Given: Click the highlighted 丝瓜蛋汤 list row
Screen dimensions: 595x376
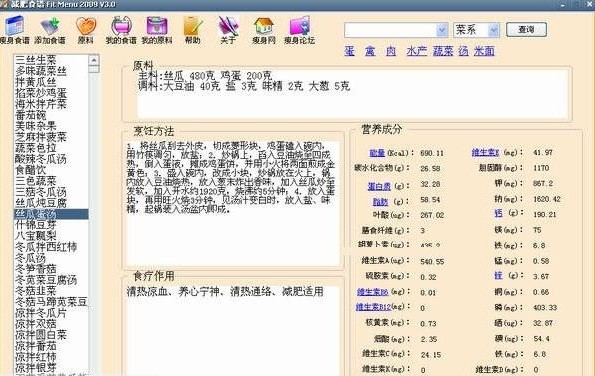Looking at the screenshot, I should click(51, 214).
